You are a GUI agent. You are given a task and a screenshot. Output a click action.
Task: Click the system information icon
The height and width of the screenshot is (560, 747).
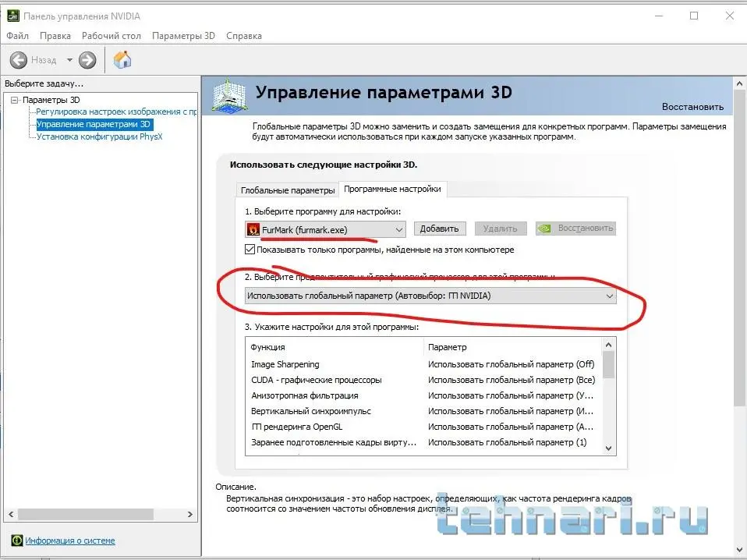[16, 540]
